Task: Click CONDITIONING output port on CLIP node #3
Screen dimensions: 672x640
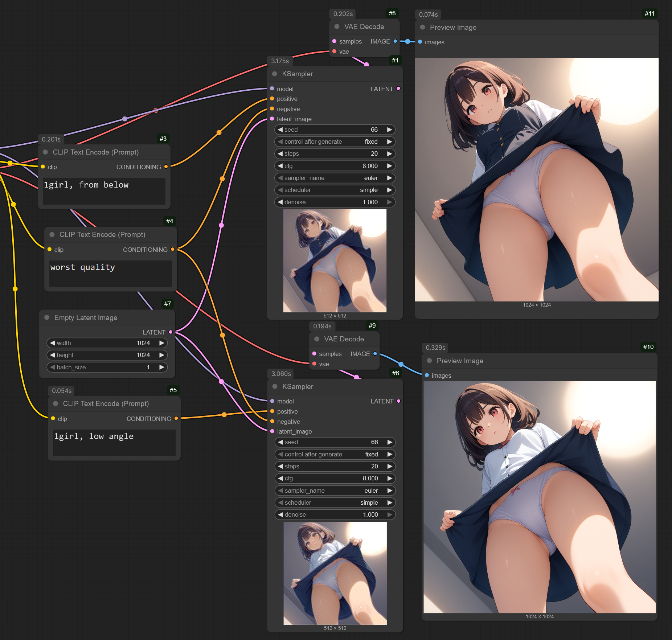Action: pos(166,167)
